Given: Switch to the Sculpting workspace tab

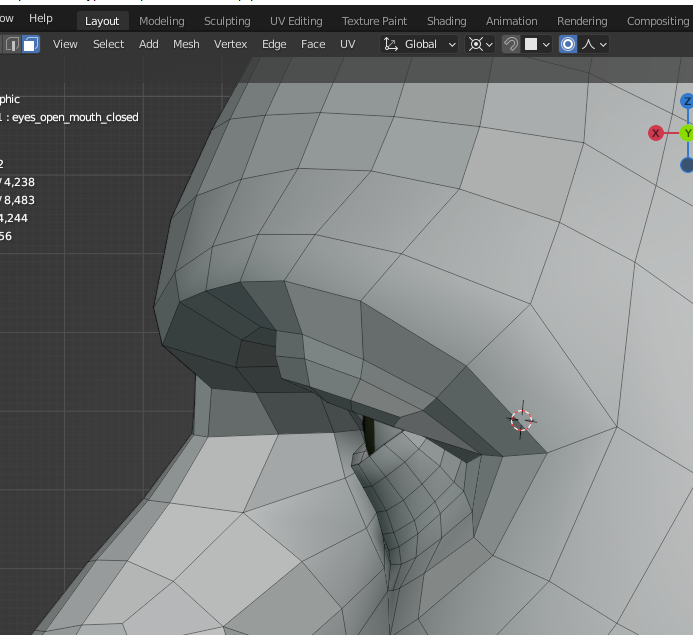Looking at the screenshot, I should [227, 21].
